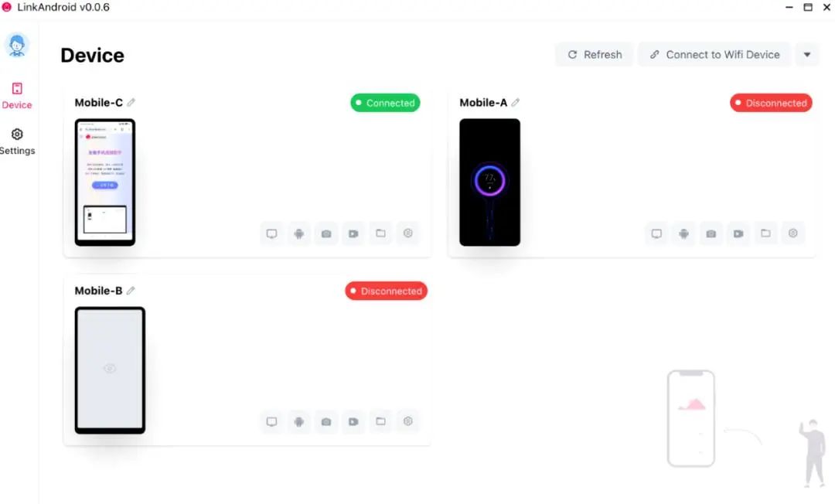Click the Android icon on Mobile-C card
The image size is (835, 504).
tap(298, 233)
